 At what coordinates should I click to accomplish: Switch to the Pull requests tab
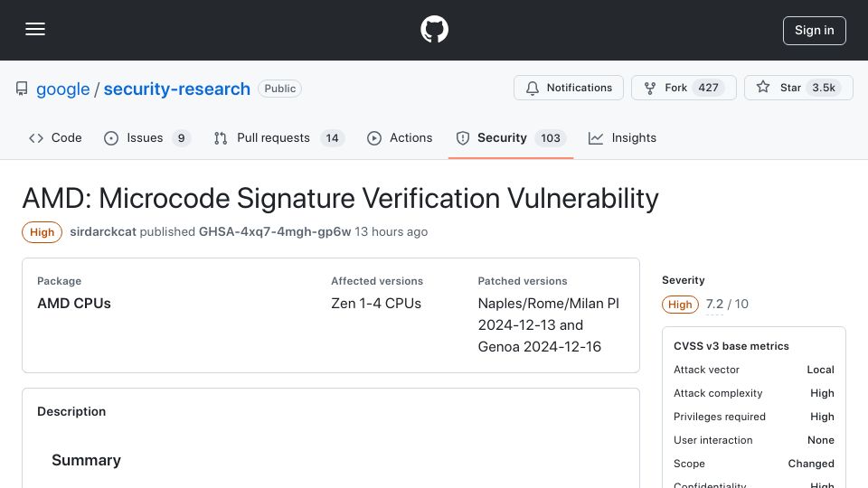279,137
